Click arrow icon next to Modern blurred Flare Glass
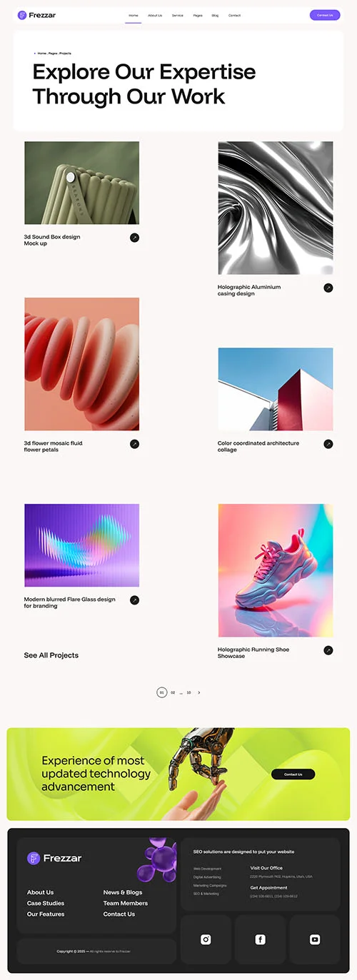Viewport: 357px width, 980px height. coord(134,600)
